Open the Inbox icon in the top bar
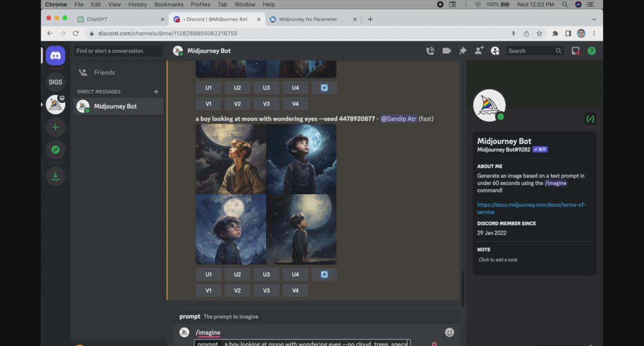 pyautogui.click(x=575, y=51)
